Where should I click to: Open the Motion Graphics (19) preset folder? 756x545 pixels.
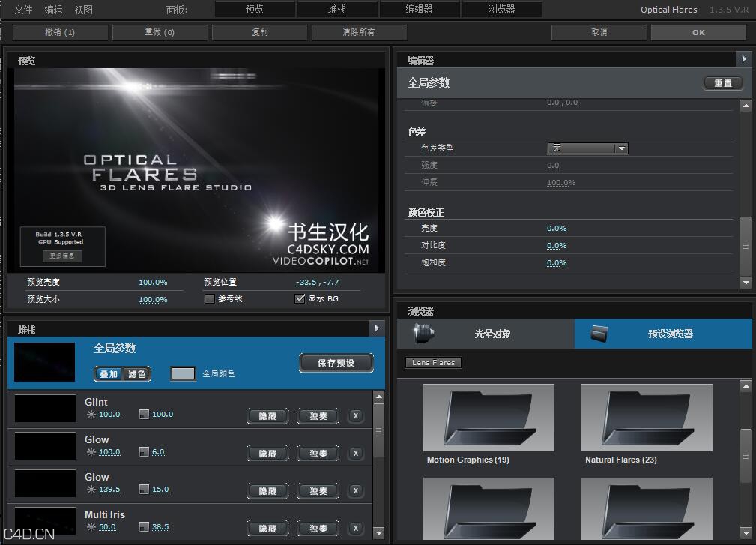point(488,417)
